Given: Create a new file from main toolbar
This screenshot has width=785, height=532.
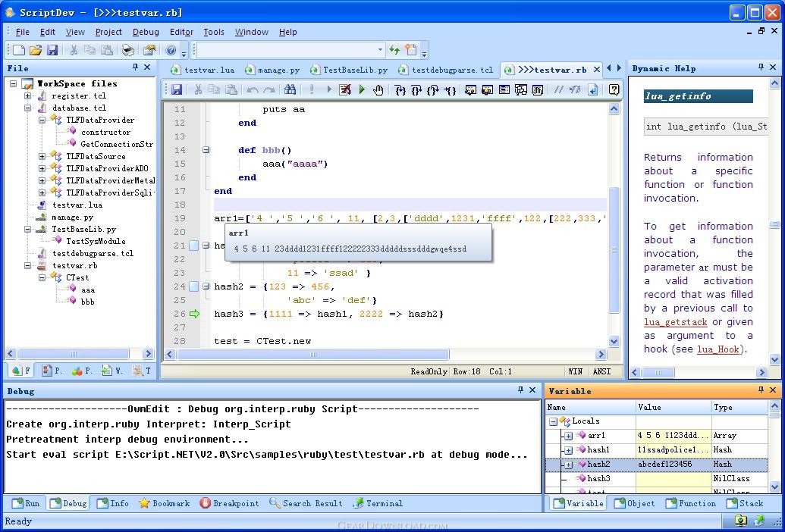Looking at the screenshot, I should point(18,50).
